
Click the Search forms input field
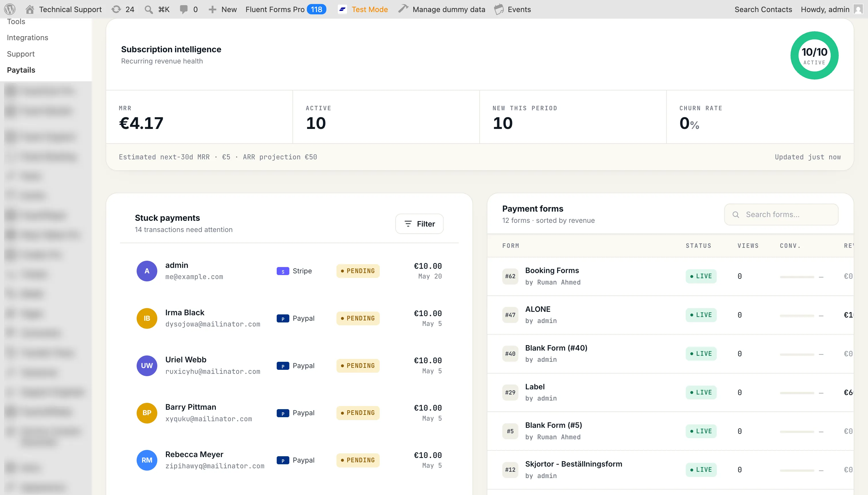click(781, 214)
